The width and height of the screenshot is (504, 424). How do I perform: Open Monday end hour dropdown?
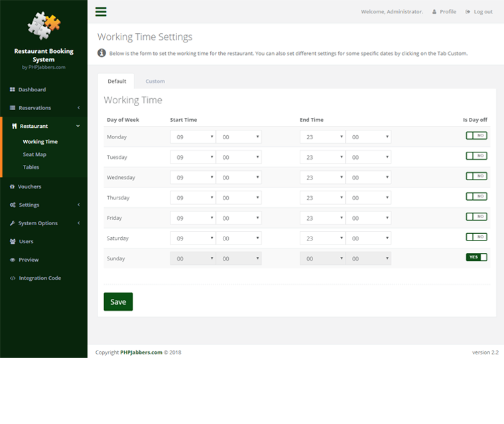coord(322,137)
